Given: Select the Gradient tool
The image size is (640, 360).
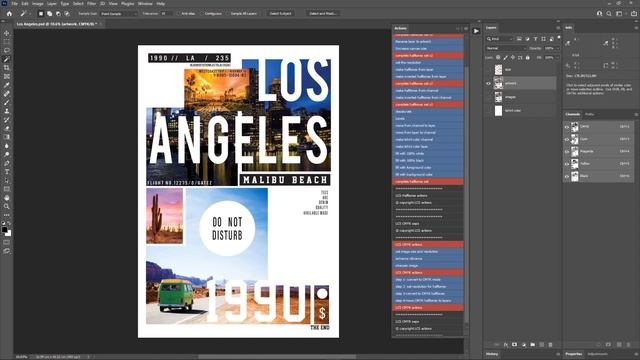Looking at the screenshot, I should (x=7, y=137).
